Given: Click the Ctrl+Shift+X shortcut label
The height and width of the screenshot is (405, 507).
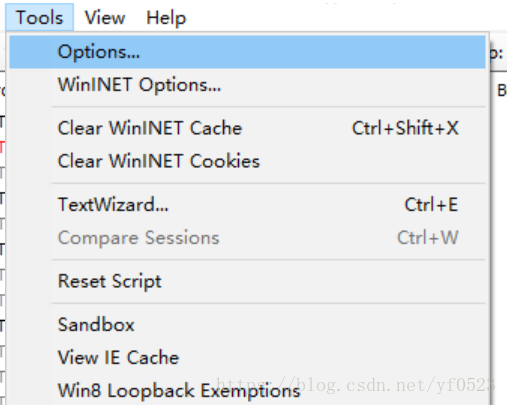Looking at the screenshot, I should (405, 128).
